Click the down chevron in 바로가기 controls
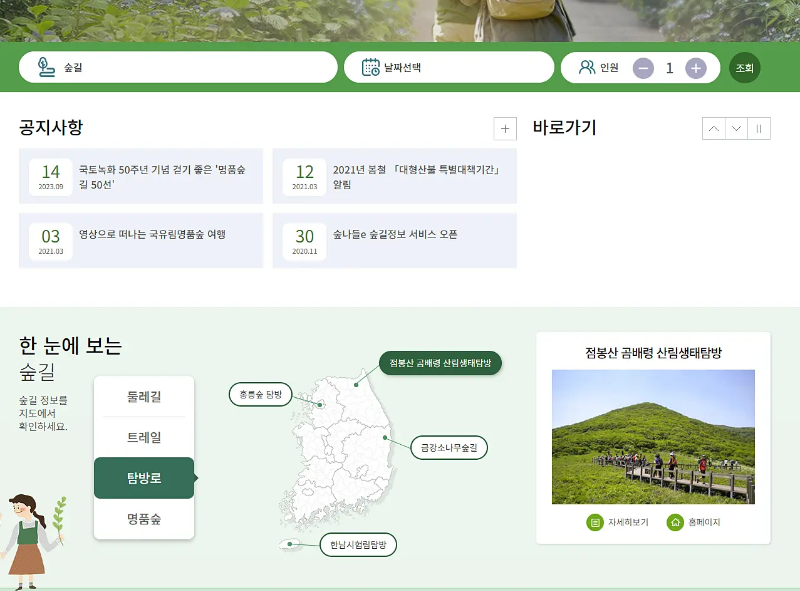 pyautogui.click(x=736, y=127)
